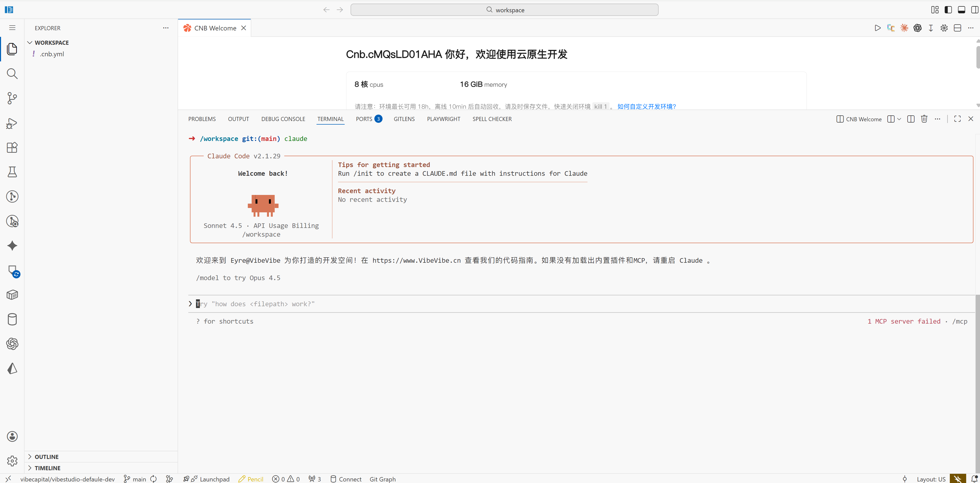Image resolution: width=980 pixels, height=483 pixels.
Task: Kill the terminal with the trash icon
Action: [924, 119]
